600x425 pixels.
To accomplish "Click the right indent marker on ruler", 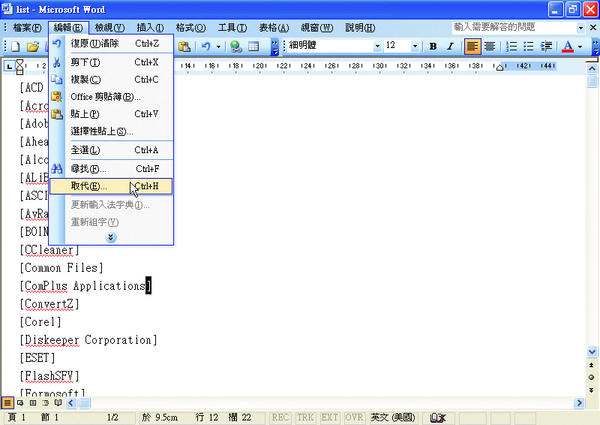I will click(x=499, y=68).
